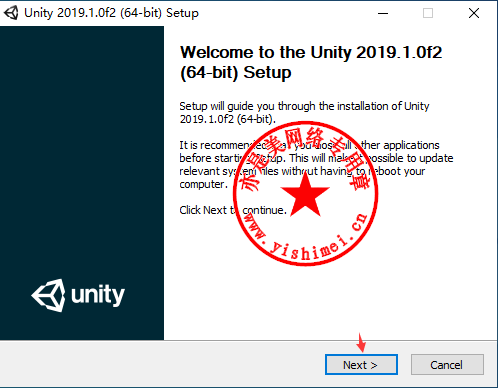
Task: Click the relevant system files paragraph line
Action: pos(302,171)
